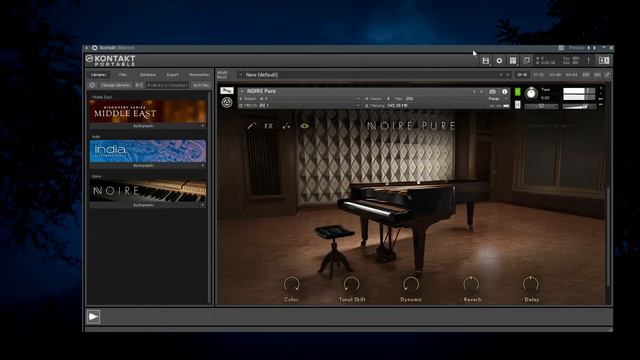Toggle the green Solo button
Image resolution: width=640 pixels, height=360 pixels.
[x=518, y=92]
